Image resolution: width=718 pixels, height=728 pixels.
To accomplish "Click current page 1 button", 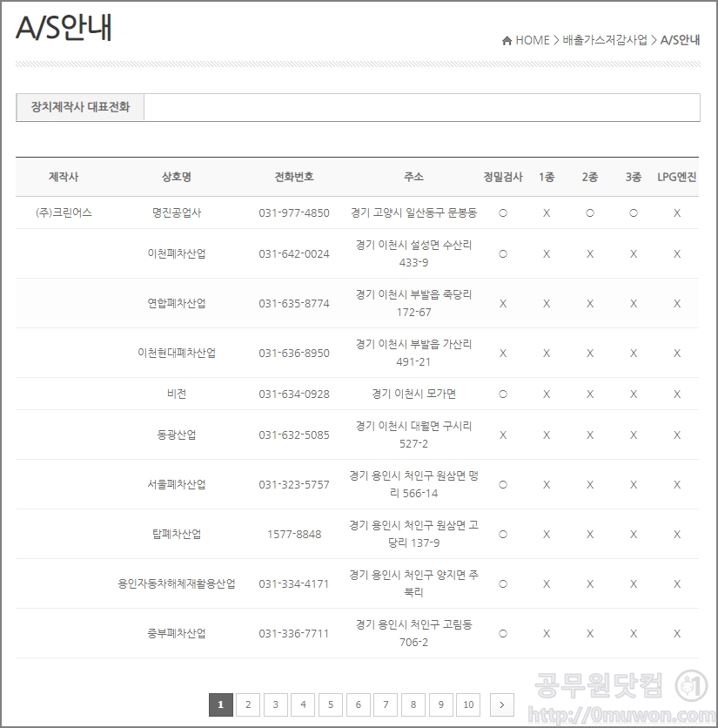I will 220,704.
